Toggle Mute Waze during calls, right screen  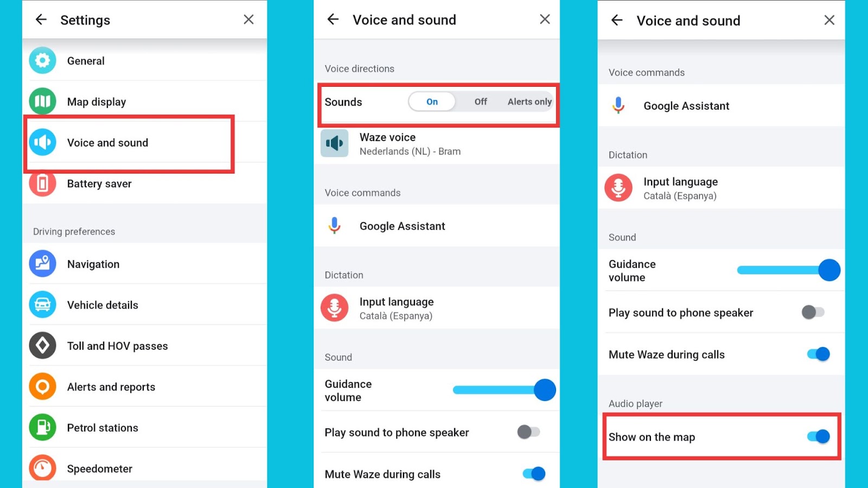click(x=818, y=354)
